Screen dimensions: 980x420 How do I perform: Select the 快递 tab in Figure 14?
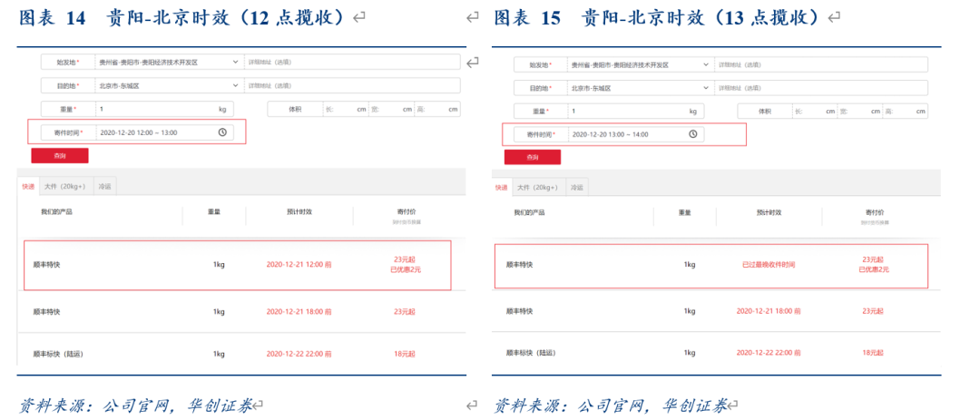coord(28,186)
